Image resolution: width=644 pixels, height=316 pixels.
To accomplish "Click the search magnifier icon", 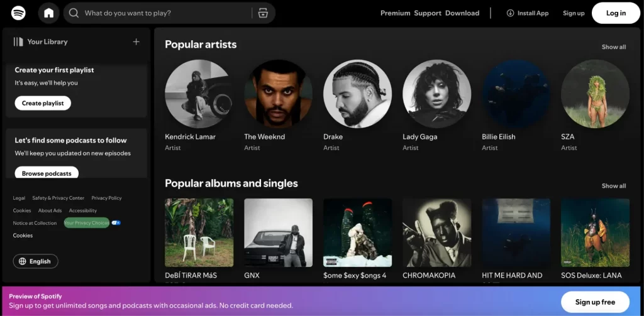I will coord(74,13).
